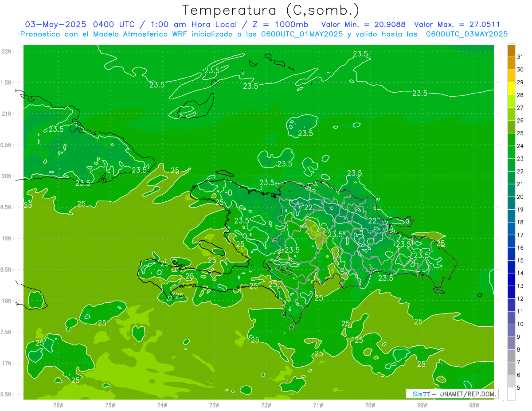The height and width of the screenshot is (411, 532).
Task: Click the 'Valor Max. = 27.0511' readout
Action: coord(457,24)
